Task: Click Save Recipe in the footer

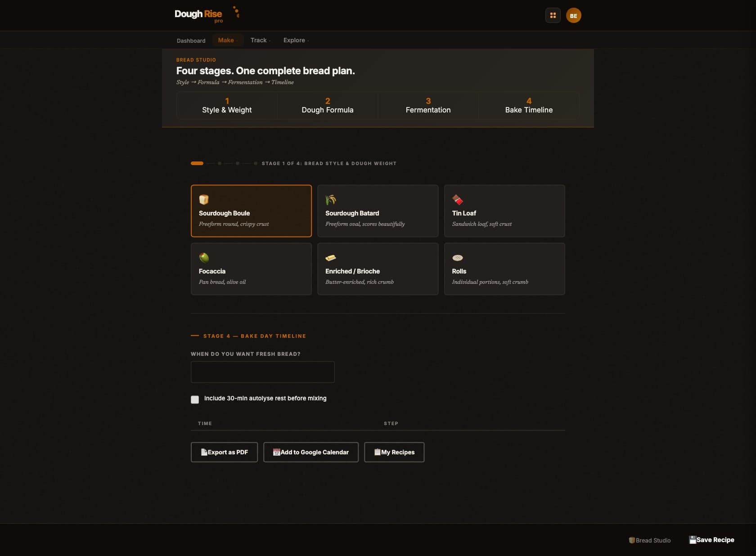Action: click(x=711, y=540)
